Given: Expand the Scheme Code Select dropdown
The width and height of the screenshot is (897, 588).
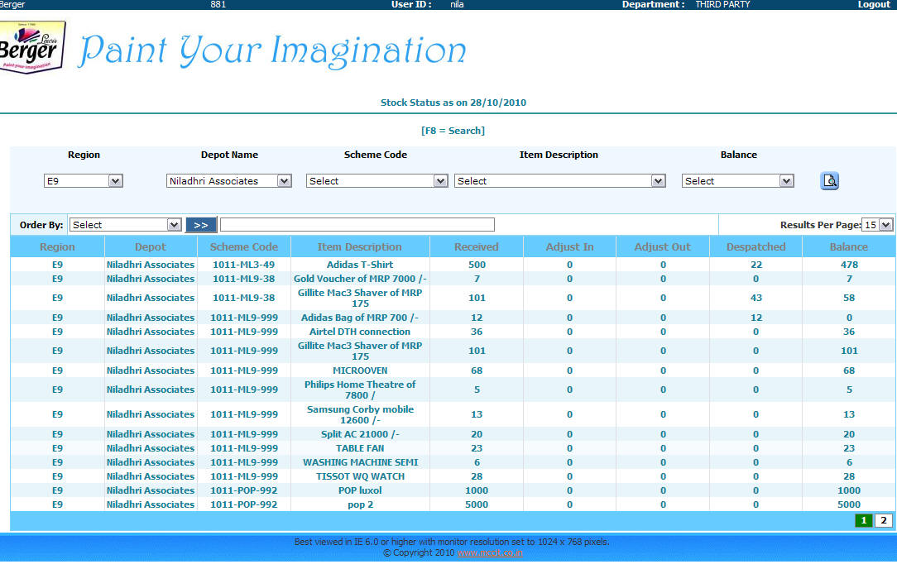Looking at the screenshot, I should point(377,181).
